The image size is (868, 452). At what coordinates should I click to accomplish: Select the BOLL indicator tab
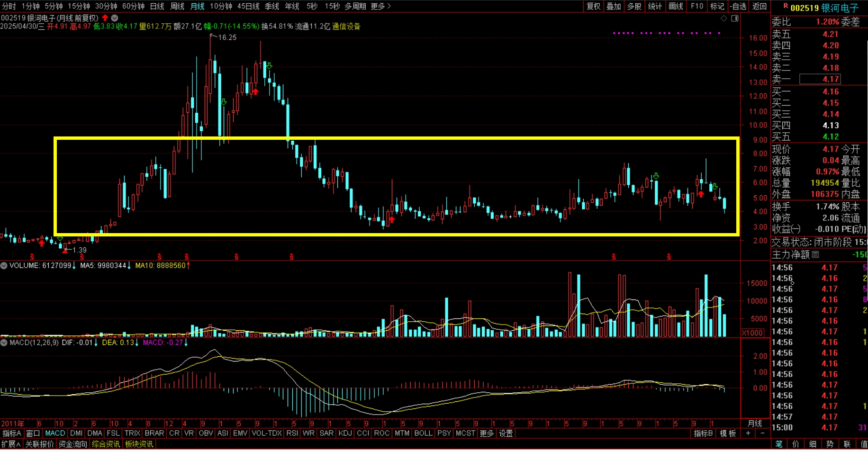(423, 434)
